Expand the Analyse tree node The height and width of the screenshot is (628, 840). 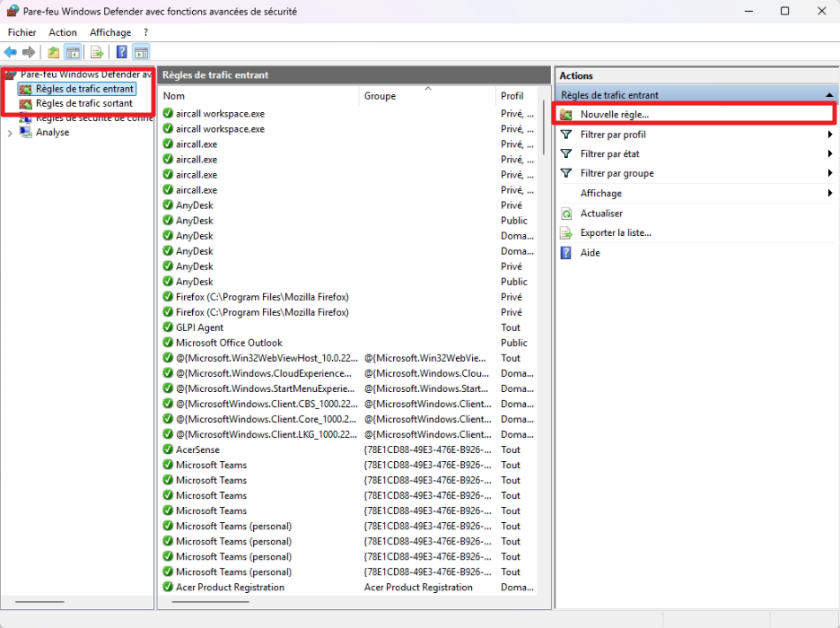(x=10, y=133)
